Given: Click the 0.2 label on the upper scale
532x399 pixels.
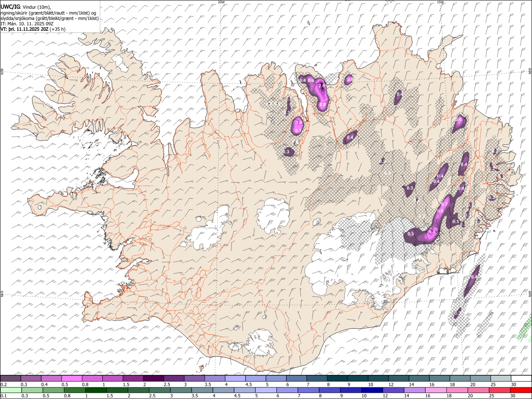Looking at the screenshot, I should 3,384.
